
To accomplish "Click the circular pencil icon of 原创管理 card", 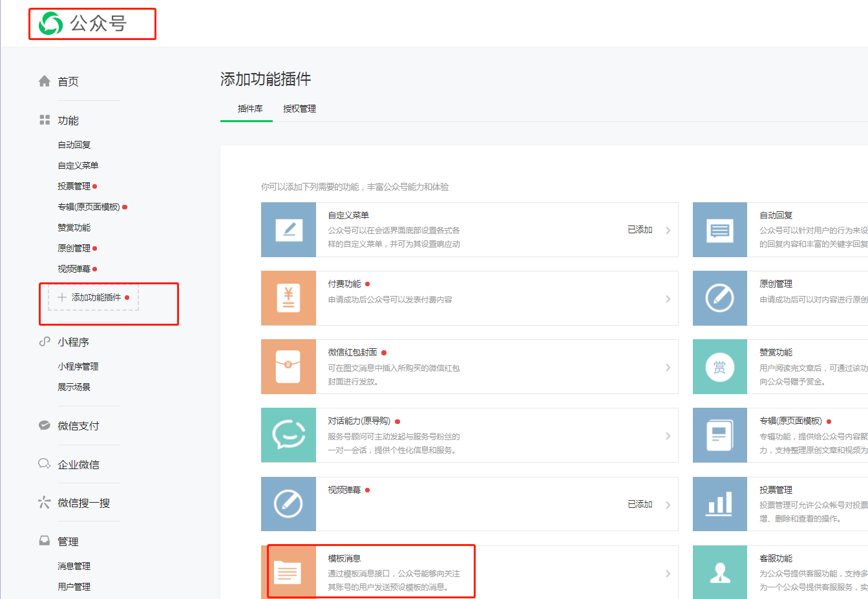I will tap(719, 298).
